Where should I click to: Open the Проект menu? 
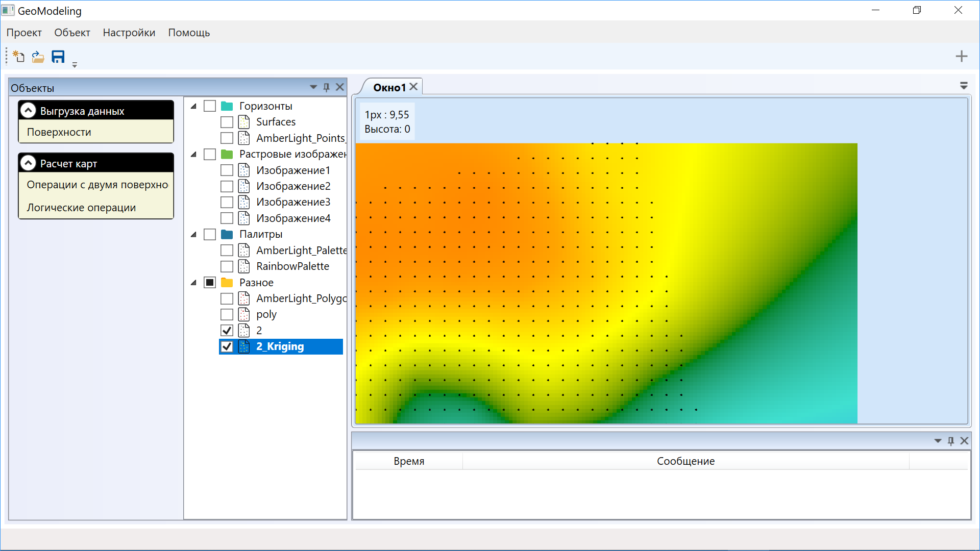(x=24, y=33)
